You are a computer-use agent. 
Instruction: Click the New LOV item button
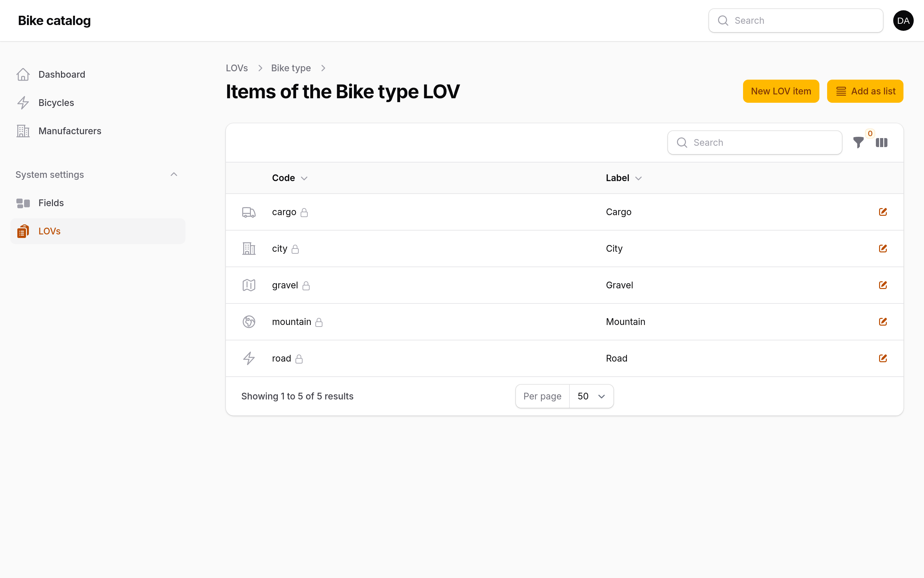click(x=781, y=92)
